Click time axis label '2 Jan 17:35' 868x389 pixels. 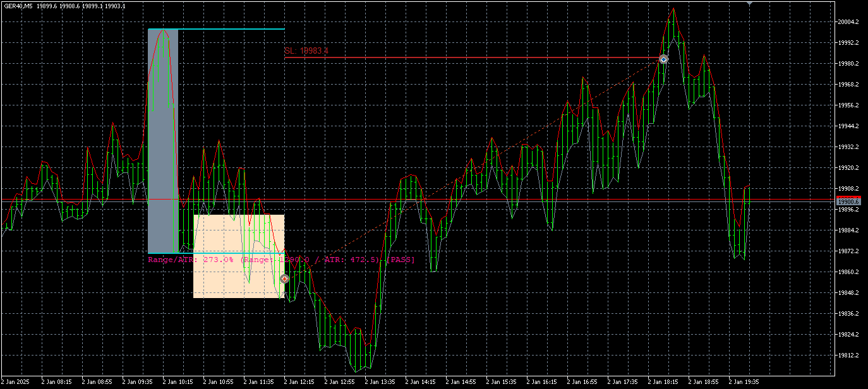[622, 382]
